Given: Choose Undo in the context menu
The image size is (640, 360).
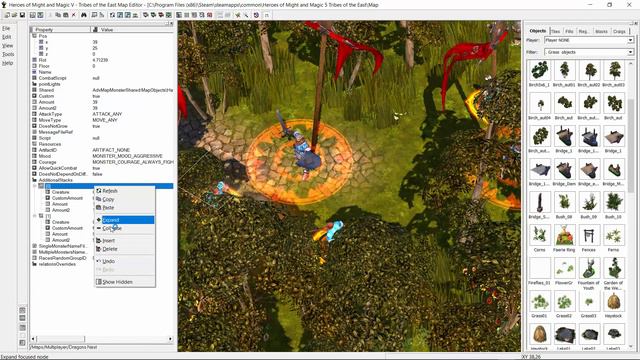Looking at the screenshot, I should pyautogui.click(x=125, y=261).
